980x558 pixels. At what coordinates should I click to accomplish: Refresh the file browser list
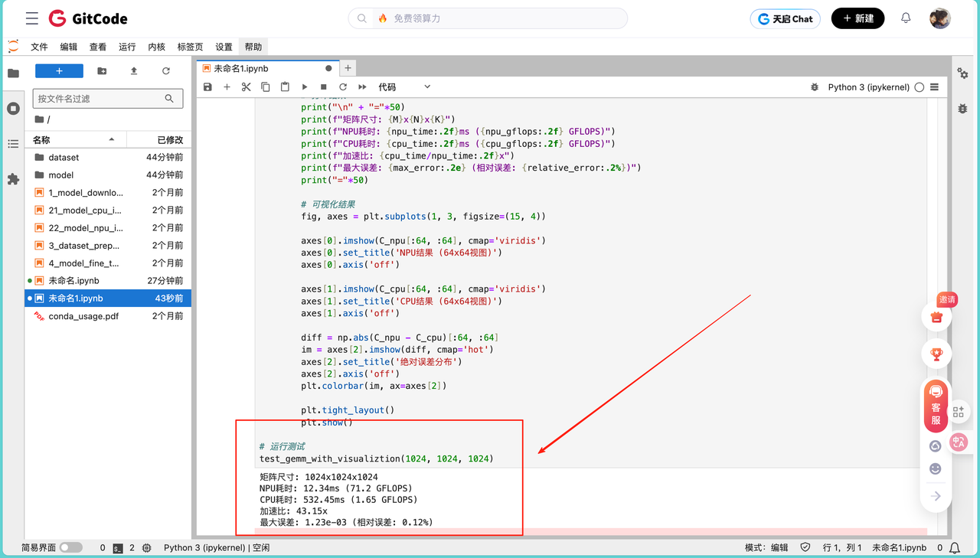click(x=166, y=71)
